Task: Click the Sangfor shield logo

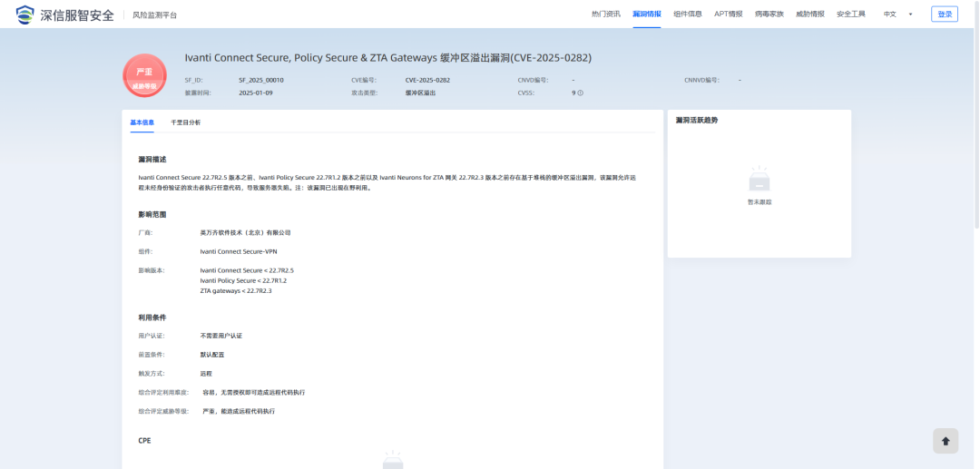Action: [25, 15]
